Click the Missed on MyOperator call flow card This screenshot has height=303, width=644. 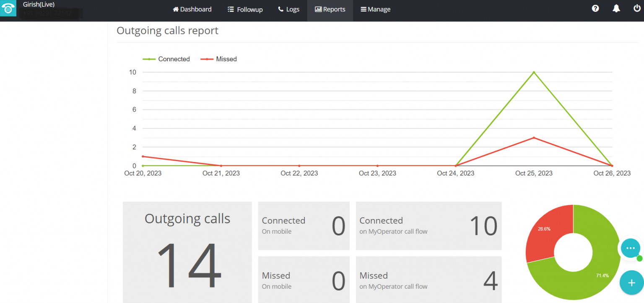[428, 279]
